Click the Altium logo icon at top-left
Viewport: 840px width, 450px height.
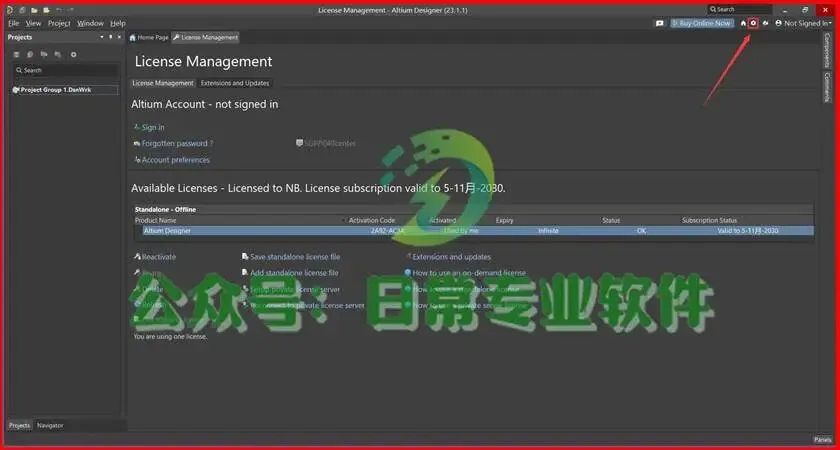10,10
